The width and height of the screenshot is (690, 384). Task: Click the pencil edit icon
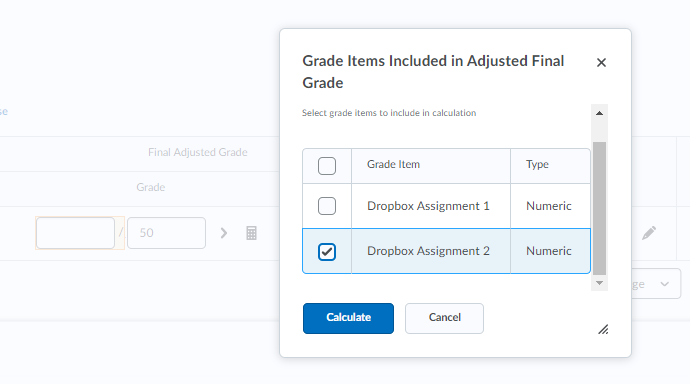point(649,233)
